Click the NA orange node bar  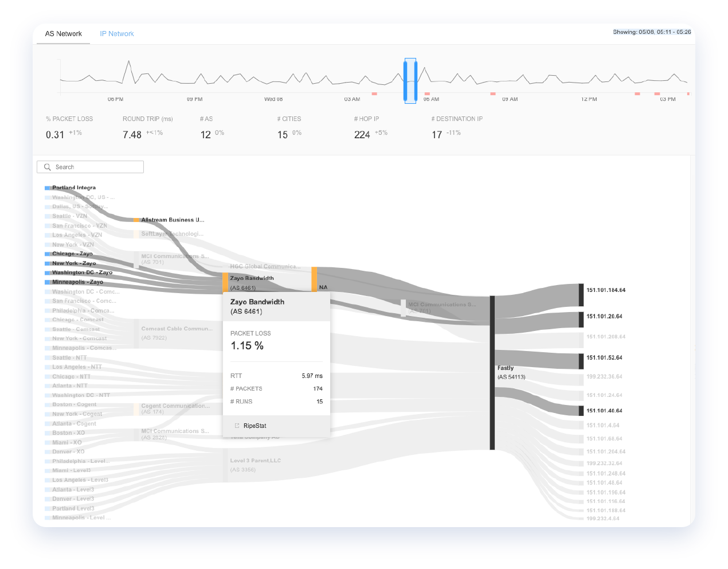(x=314, y=279)
